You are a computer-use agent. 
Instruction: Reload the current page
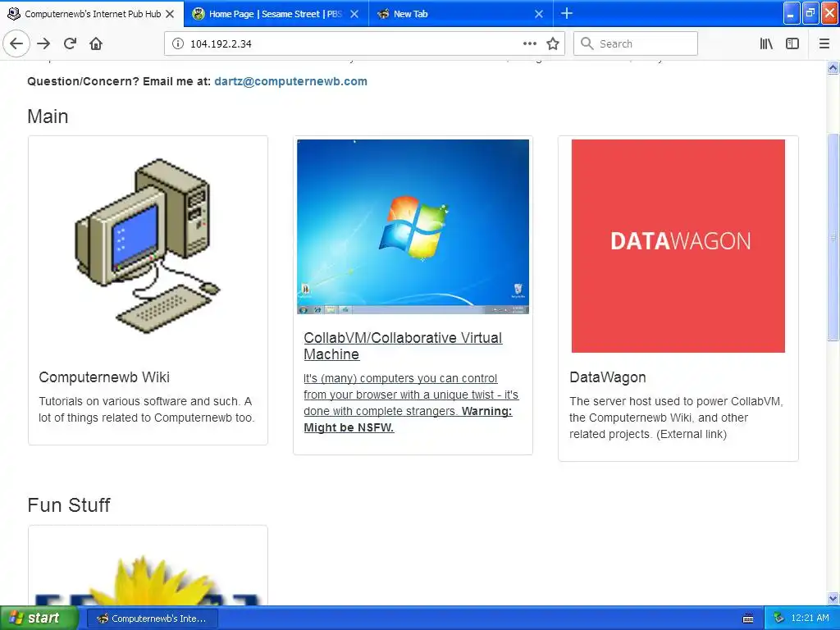coord(70,43)
